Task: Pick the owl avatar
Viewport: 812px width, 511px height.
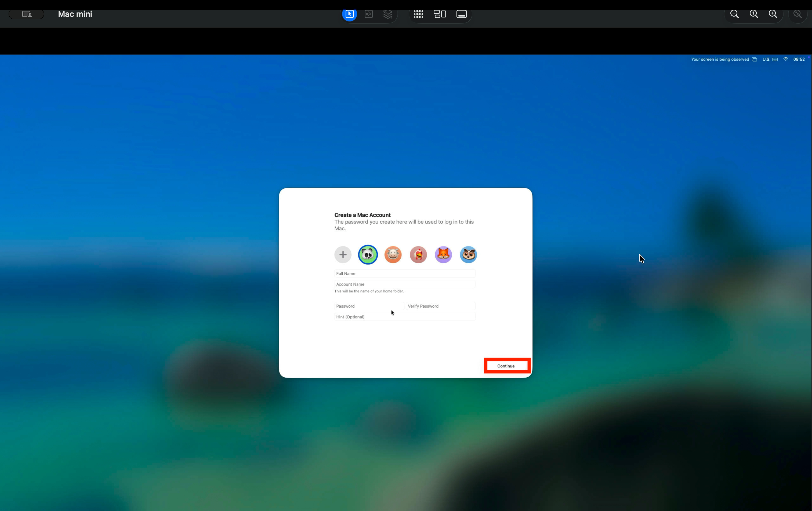Action: [468, 254]
